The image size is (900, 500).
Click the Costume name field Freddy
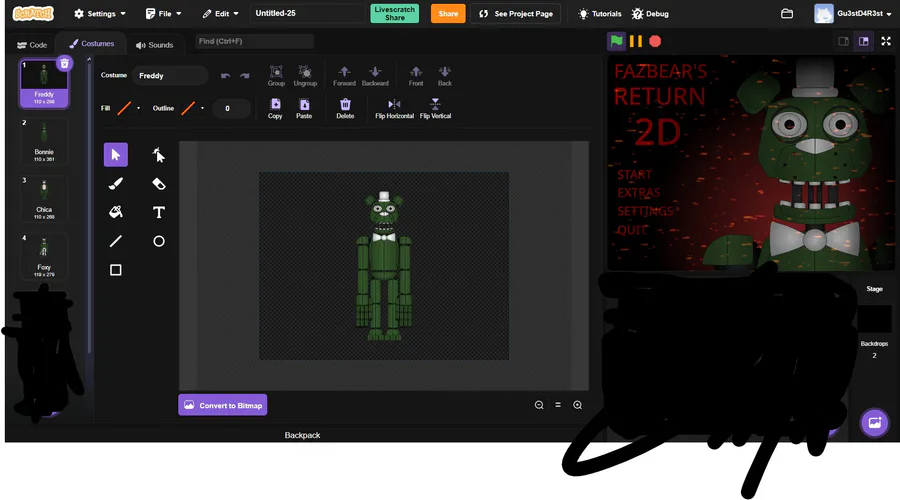pyautogui.click(x=170, y=76)
